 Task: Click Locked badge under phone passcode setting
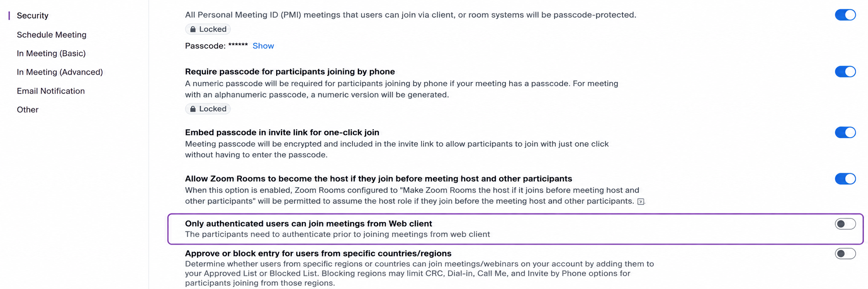click(208, 109)
